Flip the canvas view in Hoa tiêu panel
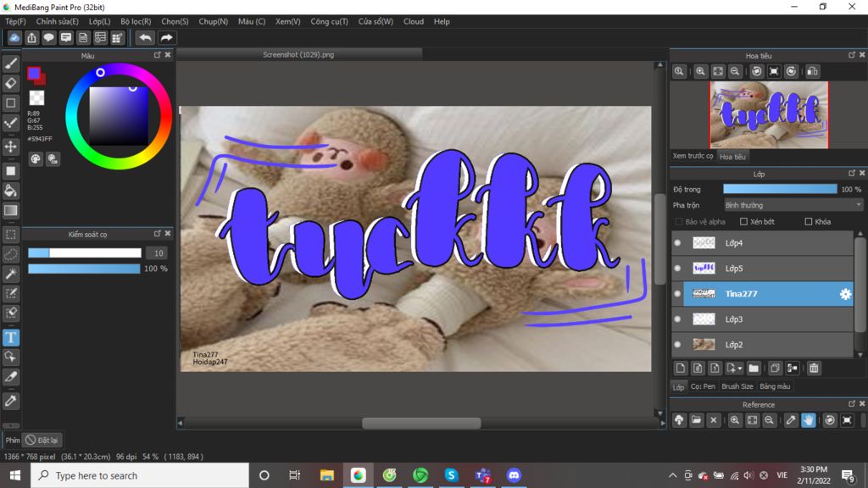Viewport: 868px width, 488px height. (812, 71)
